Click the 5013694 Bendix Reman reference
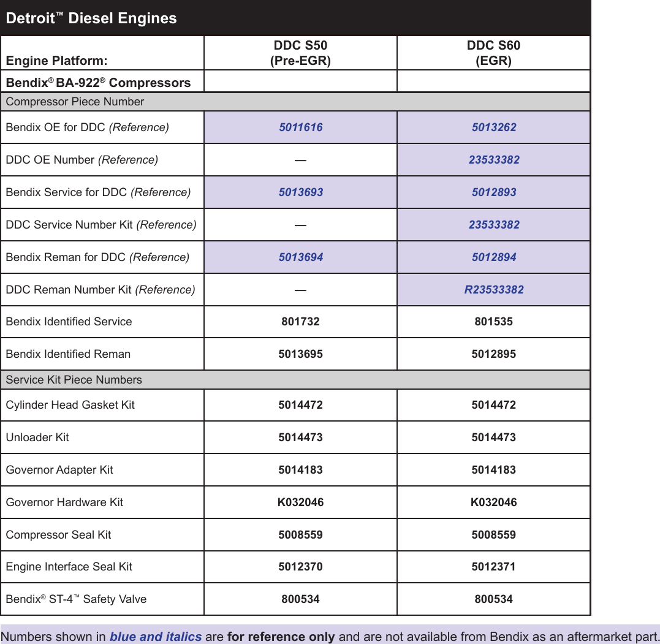Image resolution: width=660 pixels, height=644 pixels. tap(300, 257)
